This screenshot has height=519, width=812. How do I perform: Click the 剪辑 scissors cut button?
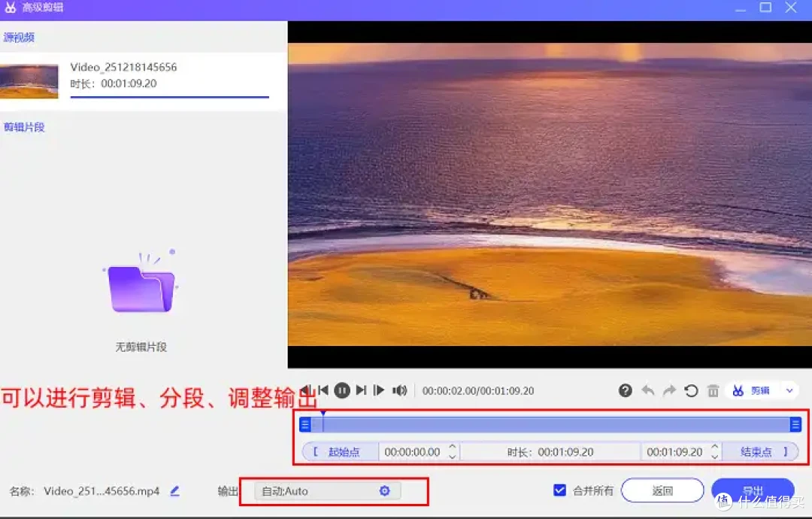coord(751,390)
